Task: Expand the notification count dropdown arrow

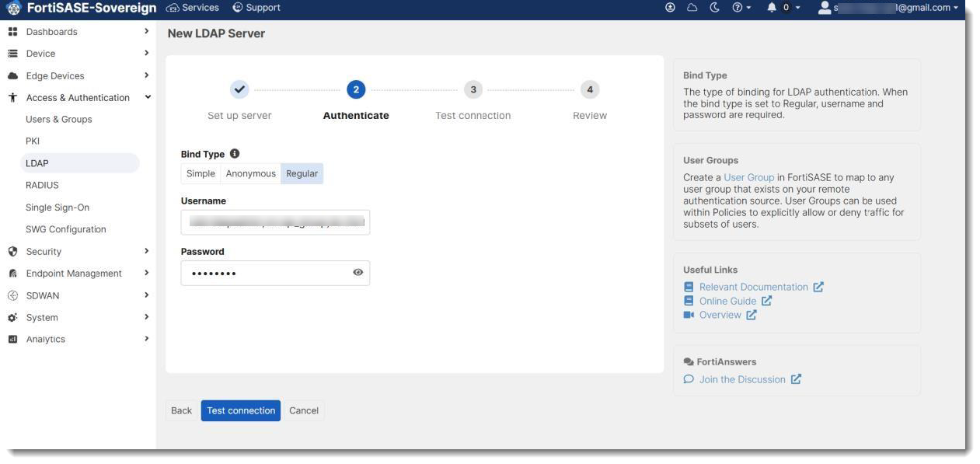Action: [797, 8]
